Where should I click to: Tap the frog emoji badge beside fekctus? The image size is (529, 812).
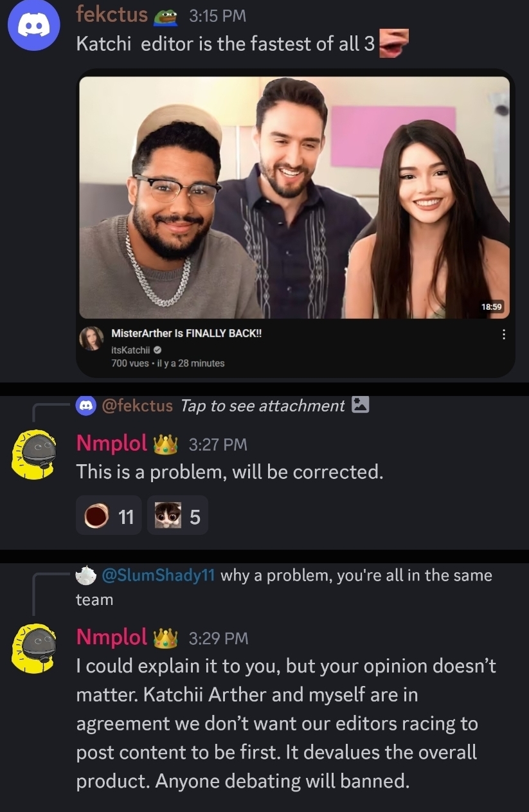tap(166, 16)
